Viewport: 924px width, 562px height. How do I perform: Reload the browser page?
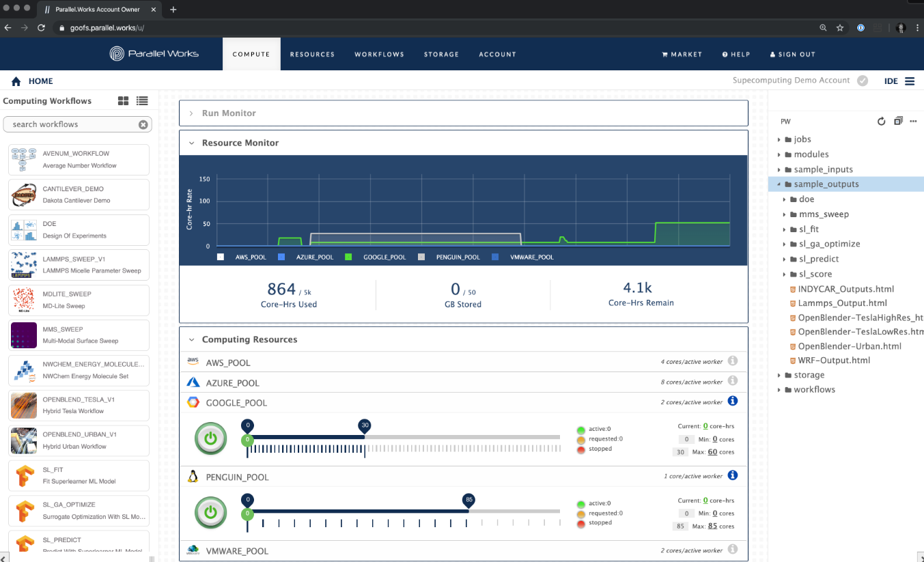coord(41,28)
